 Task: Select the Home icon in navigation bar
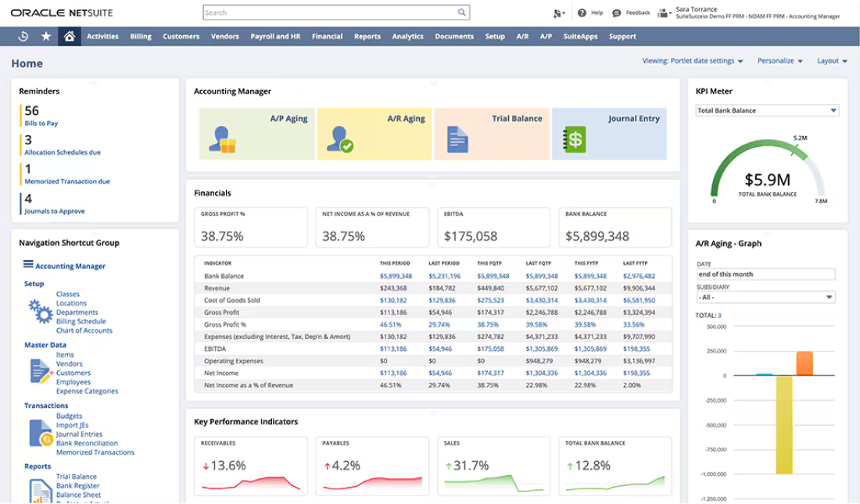click(x=69, y=36)
